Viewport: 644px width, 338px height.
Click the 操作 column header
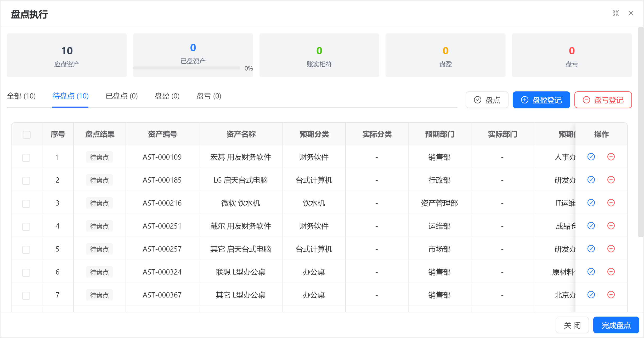point(601,134)
